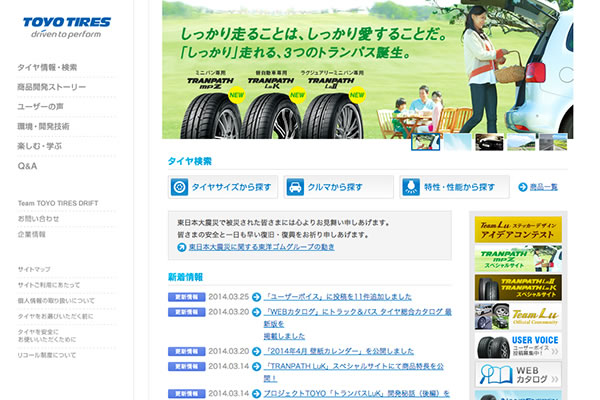Open 東日本大震災に関する東洋ゴムグループの動き link
The image size is (600, 400).
262,247
